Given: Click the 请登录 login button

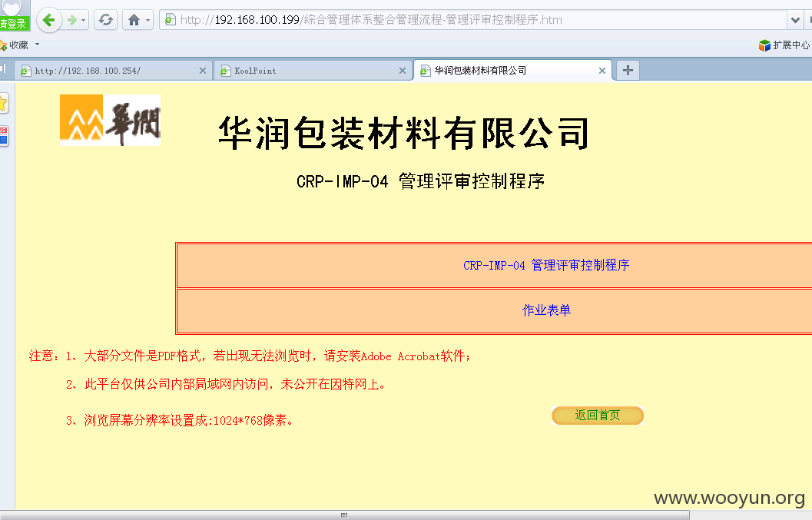Looking at the screenshot, I should (x=15, y=23).
